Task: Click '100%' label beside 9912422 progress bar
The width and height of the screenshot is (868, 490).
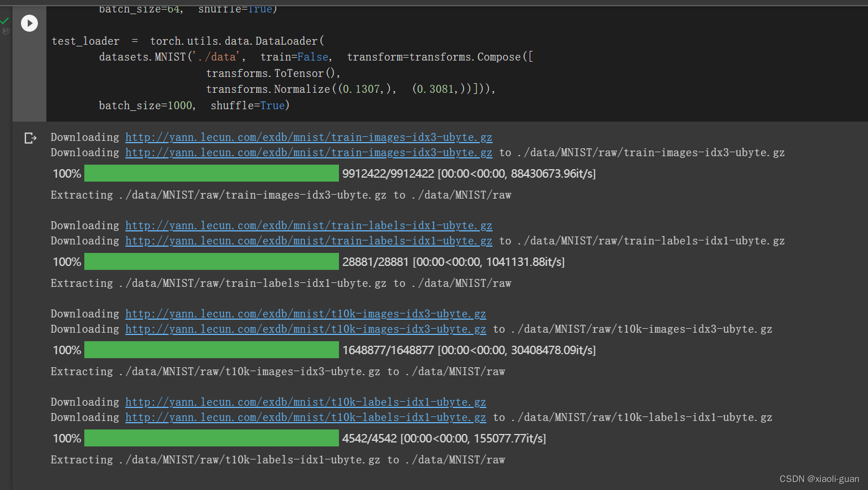Action: tap(67, 174)
